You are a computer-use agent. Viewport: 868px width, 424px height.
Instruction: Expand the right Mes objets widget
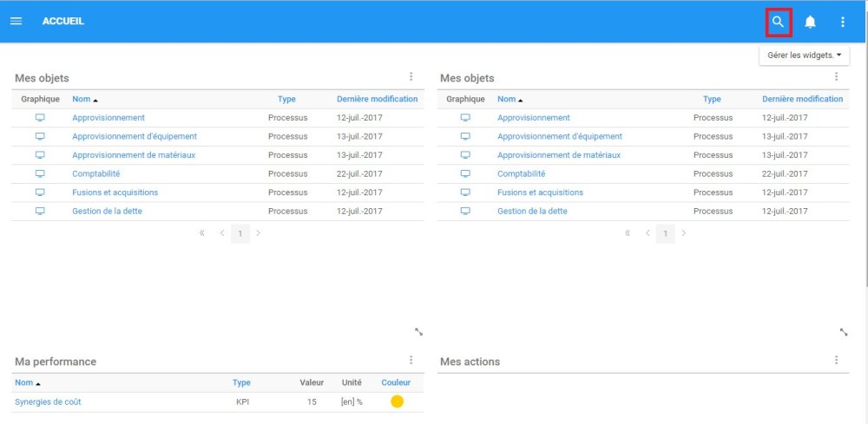(x=844, y=332)
